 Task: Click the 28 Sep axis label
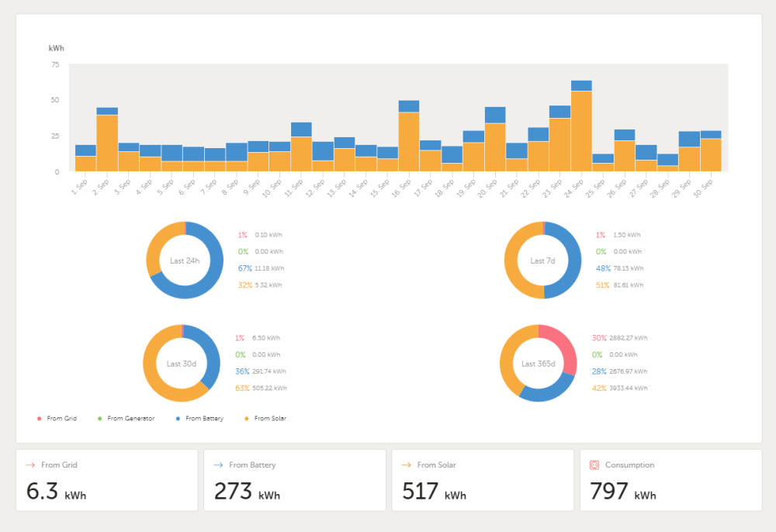tap(660, 188)
